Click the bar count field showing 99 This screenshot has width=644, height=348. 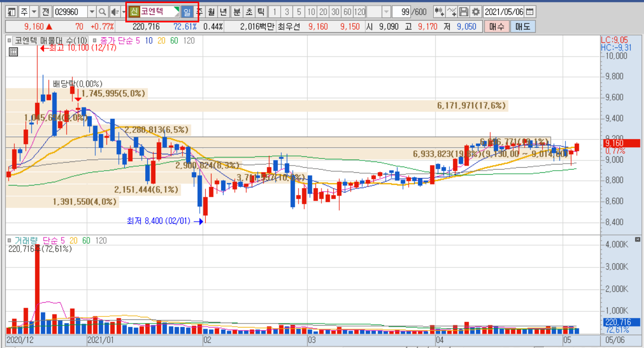(402, 12)
